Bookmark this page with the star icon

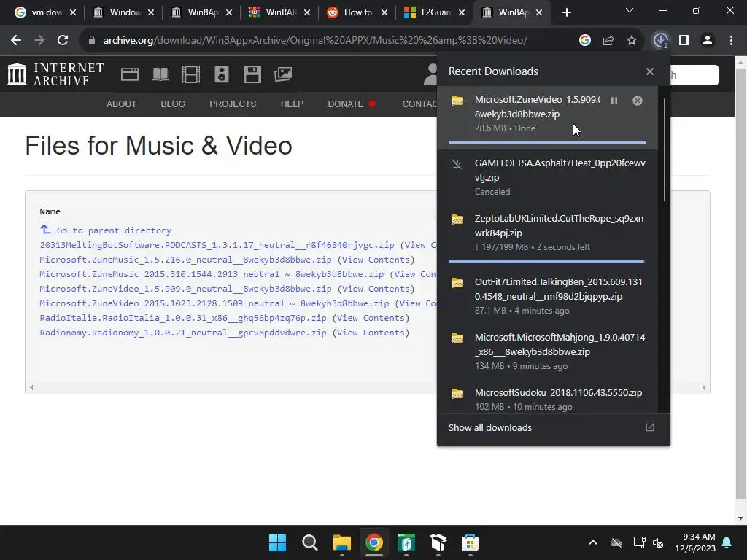click(632, 41)
